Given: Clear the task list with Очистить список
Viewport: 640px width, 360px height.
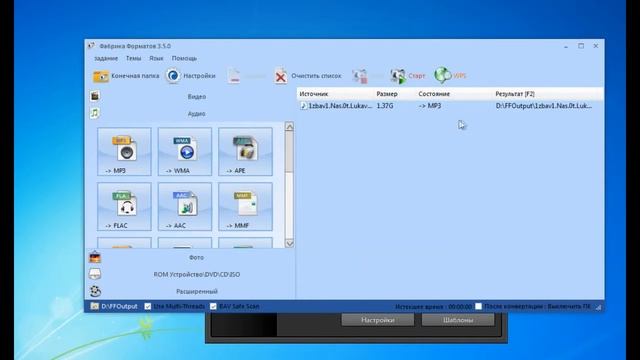Looking at the screenshot, I should pyautogui.click(x=308, y=76).
